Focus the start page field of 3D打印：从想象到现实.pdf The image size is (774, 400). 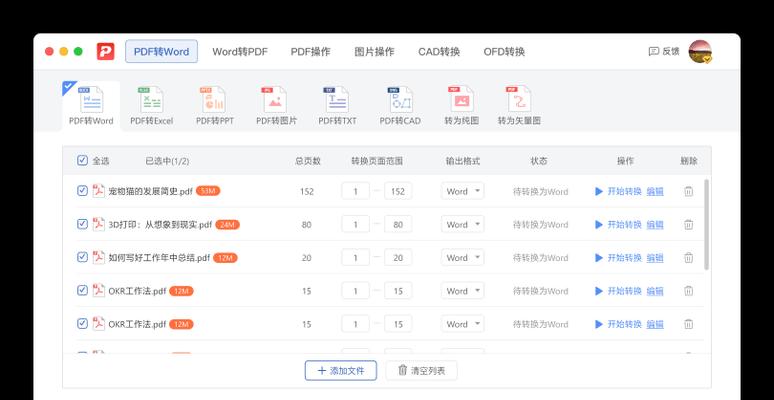[x=355, y=224]
